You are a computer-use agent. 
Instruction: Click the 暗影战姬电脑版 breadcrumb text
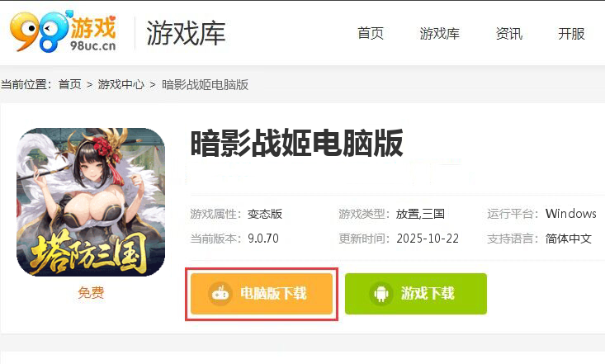pos(205,84)
